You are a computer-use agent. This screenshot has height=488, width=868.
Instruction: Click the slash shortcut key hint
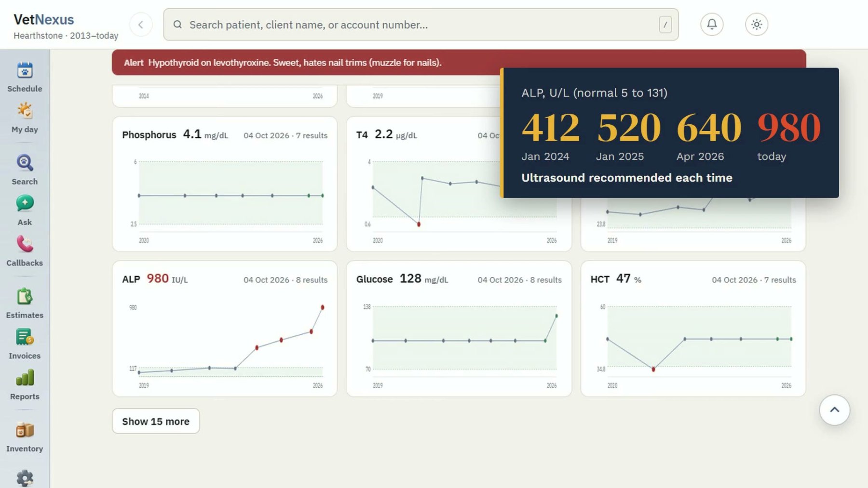tap(665, 25)
